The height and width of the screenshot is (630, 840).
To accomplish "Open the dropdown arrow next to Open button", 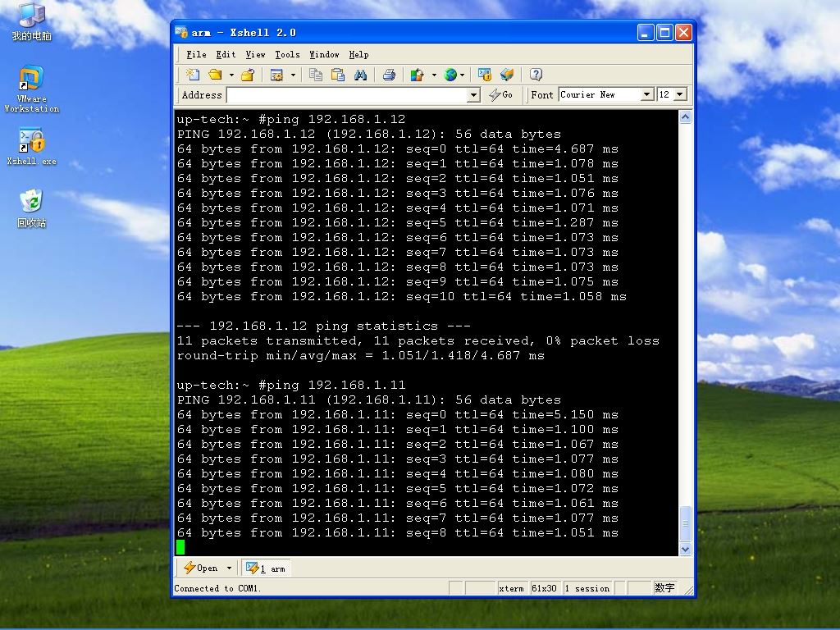I will point(230,568).
